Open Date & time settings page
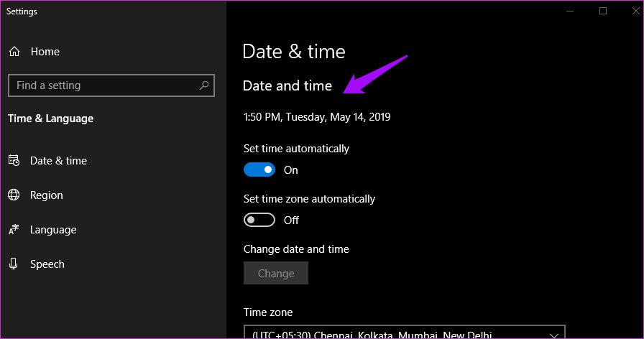The width and height of the screenshot is (644, 339). [x=58, y=161]
